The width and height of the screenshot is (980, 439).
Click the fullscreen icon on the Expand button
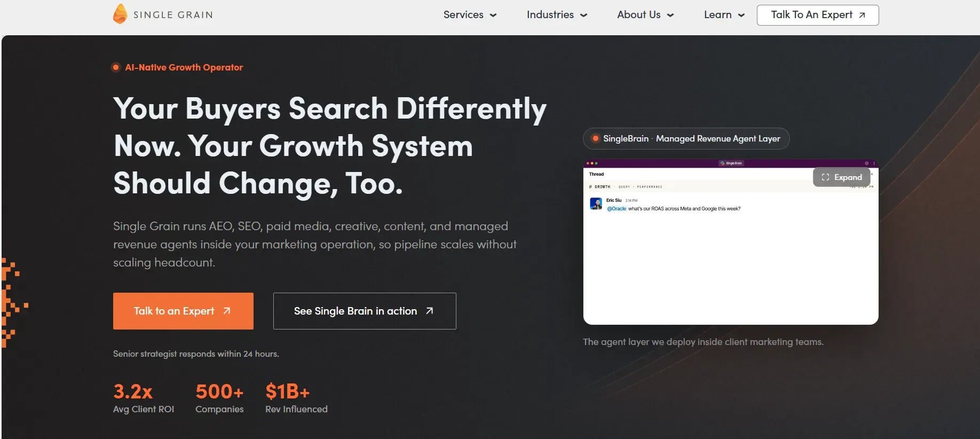point(825,177)
